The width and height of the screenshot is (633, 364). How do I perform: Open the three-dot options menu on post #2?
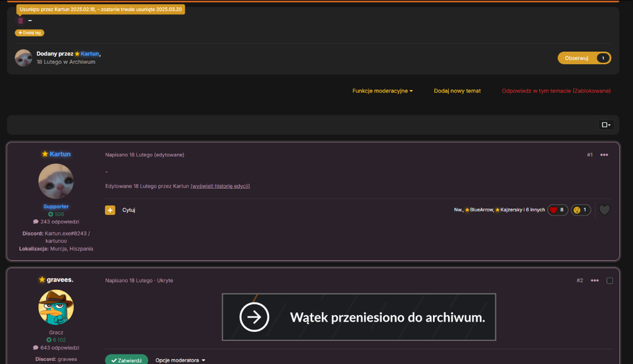click(594, 280)
